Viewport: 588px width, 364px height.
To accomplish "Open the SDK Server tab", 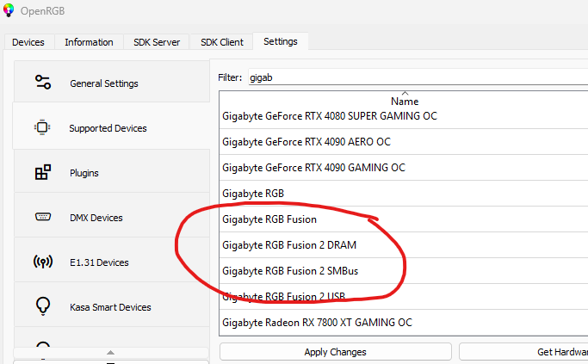I will click(157, 42).
